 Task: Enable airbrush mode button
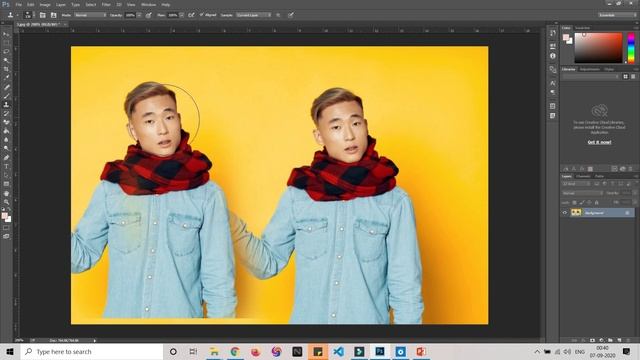pyautogui.click(x=191, y=15)
